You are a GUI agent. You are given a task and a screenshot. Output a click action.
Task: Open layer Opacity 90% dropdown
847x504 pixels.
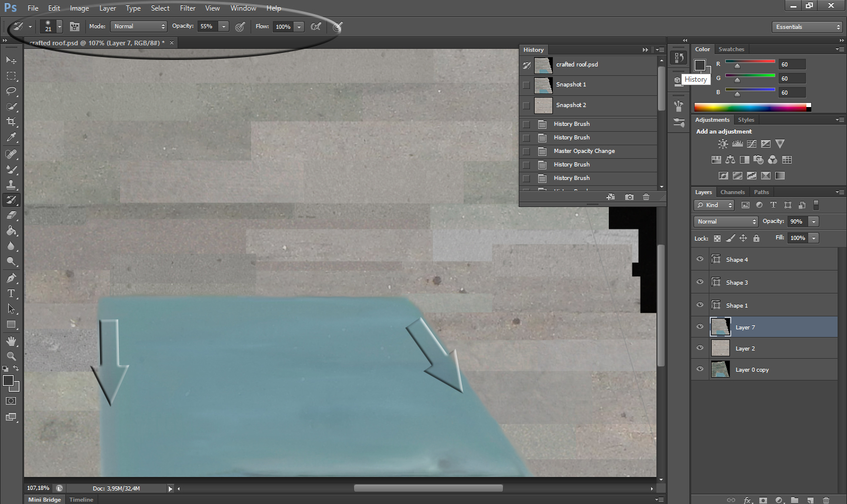click(x=813, y=222)
